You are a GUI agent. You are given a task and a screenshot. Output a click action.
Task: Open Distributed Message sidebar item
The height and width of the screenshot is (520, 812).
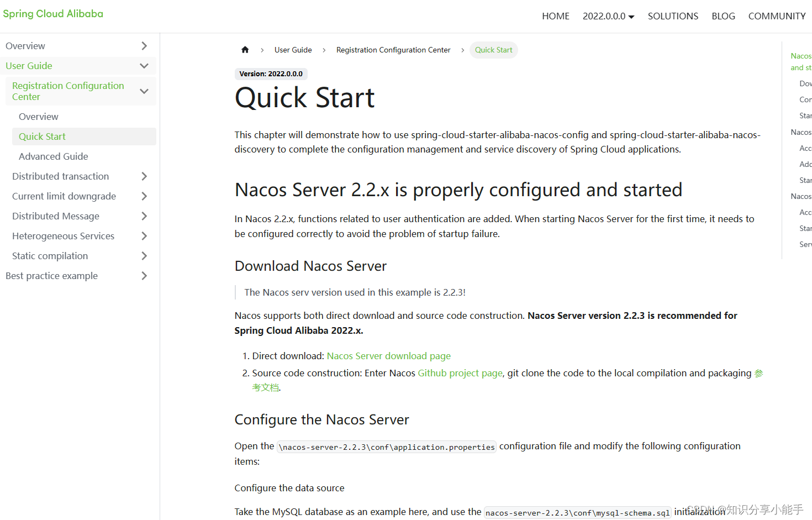(56, 216)
